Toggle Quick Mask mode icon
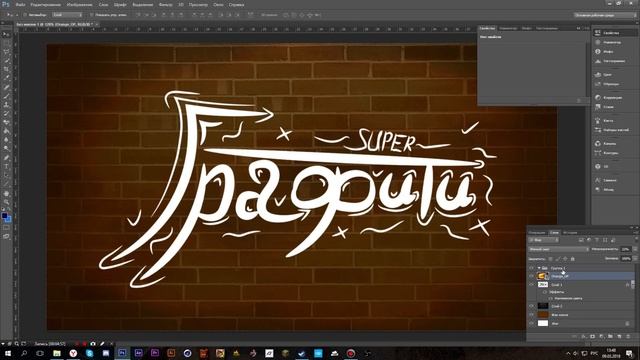The width and height of the screenshot is (640, 360). click(x=7, y=227)
